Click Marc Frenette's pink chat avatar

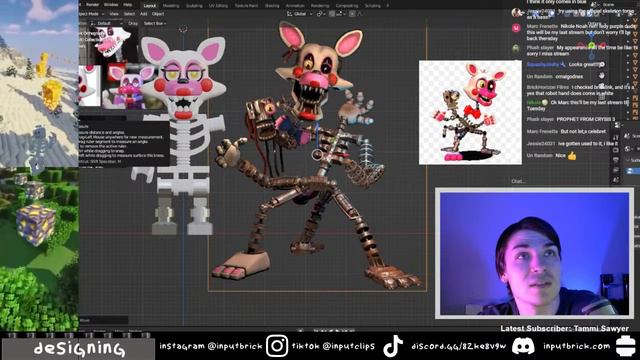pos(516,28)
